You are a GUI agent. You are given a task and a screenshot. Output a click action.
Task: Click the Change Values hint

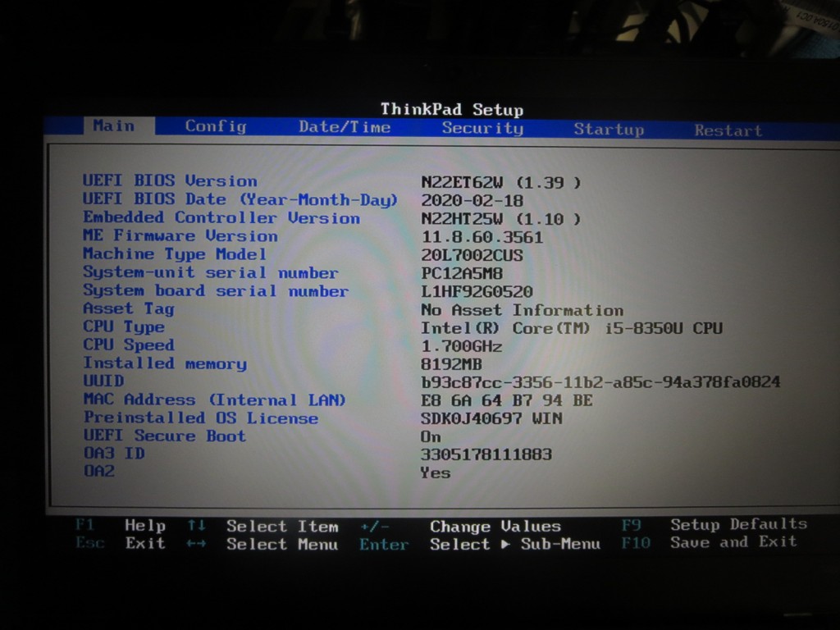point(495,527)
